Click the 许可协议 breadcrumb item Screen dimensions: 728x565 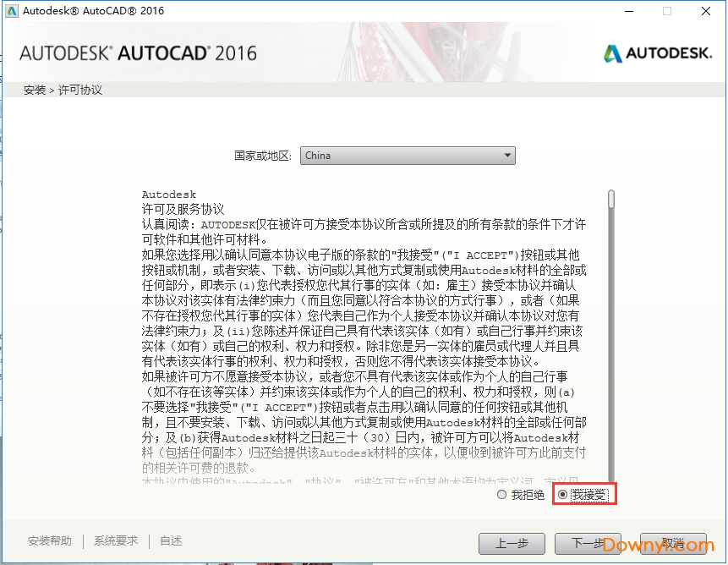pos(79,89)
